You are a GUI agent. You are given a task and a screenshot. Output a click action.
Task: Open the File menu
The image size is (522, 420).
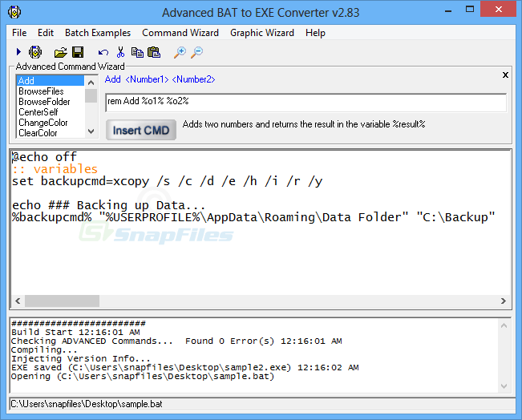pyautogui.click(x=19, y=33)
